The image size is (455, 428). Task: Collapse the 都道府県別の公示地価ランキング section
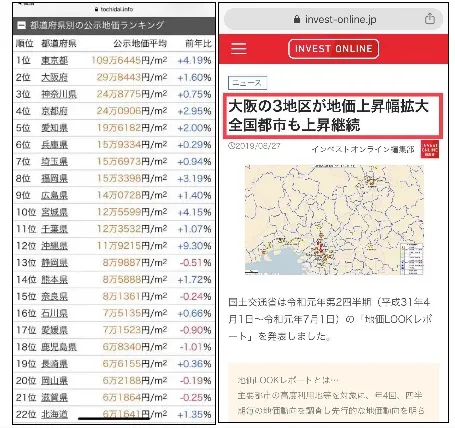coord(21,25)
